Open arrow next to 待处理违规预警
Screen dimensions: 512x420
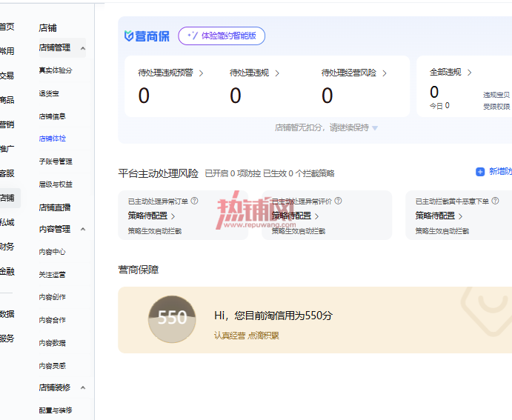coord(201,73)
